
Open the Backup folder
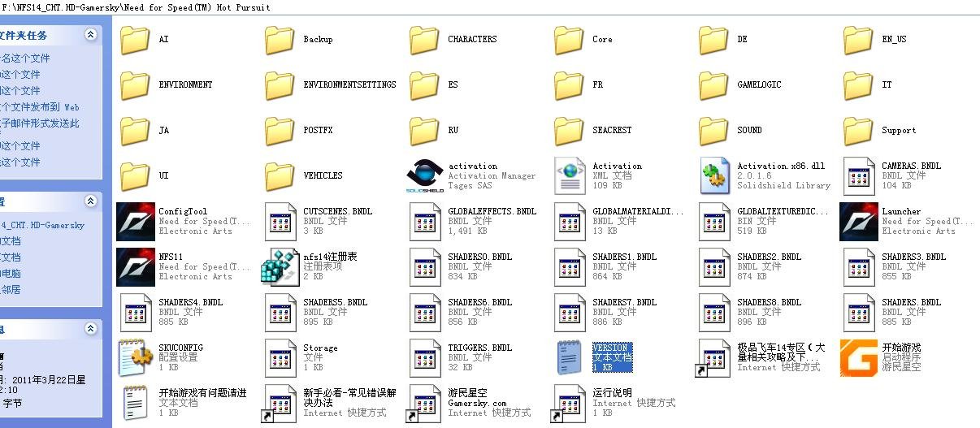point(280,40)
